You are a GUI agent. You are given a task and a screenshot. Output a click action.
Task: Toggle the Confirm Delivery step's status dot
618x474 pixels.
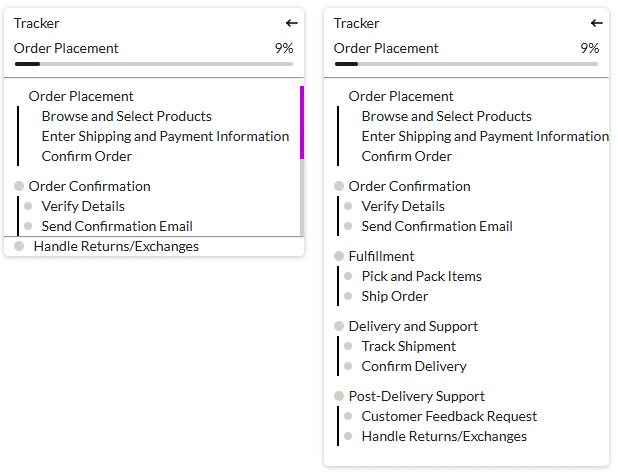(x=349, y=367)
